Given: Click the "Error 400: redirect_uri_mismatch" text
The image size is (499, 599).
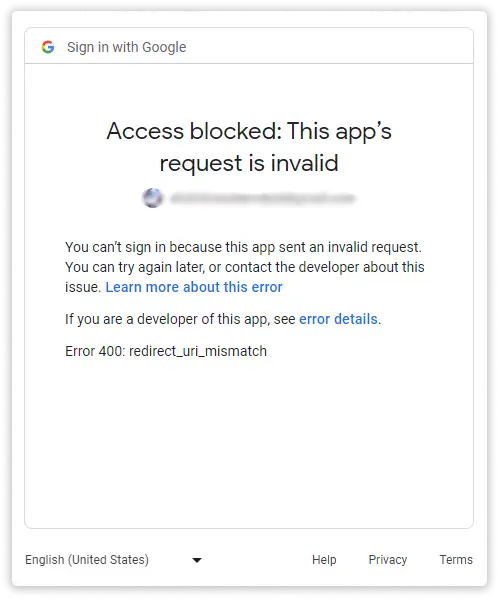Looking at the screenshot, I should pos(166,351).
